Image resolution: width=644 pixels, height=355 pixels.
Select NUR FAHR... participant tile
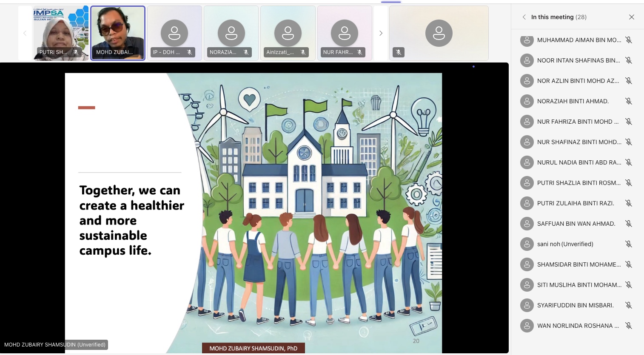point(345,33)
